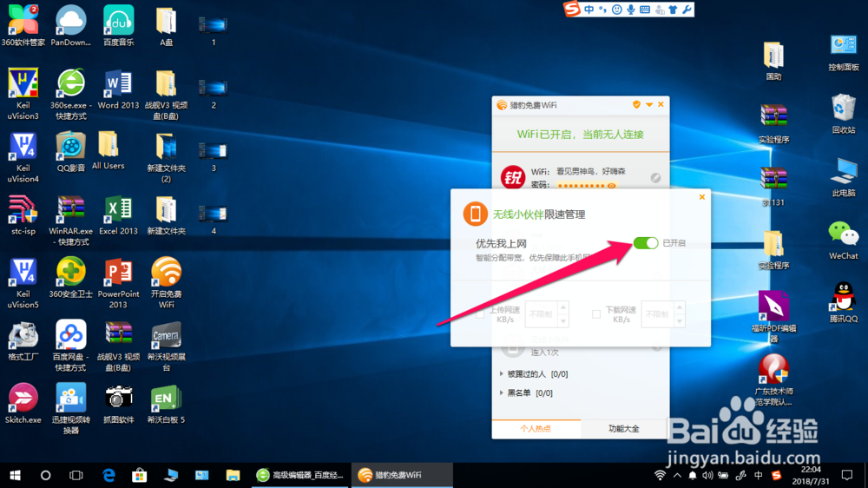Open WinRAR.exe shortcut icon
The image size is (868, 488).
(71, 220)
